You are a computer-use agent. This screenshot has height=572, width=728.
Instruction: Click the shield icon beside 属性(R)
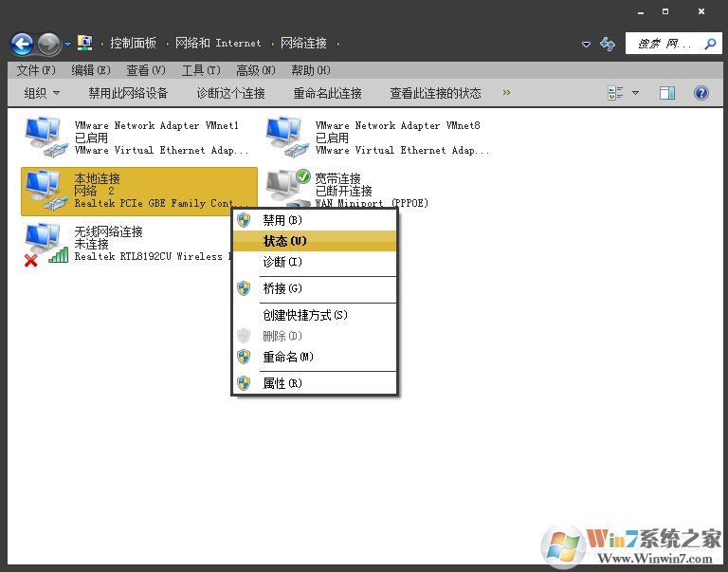click(x=244, y=383)
